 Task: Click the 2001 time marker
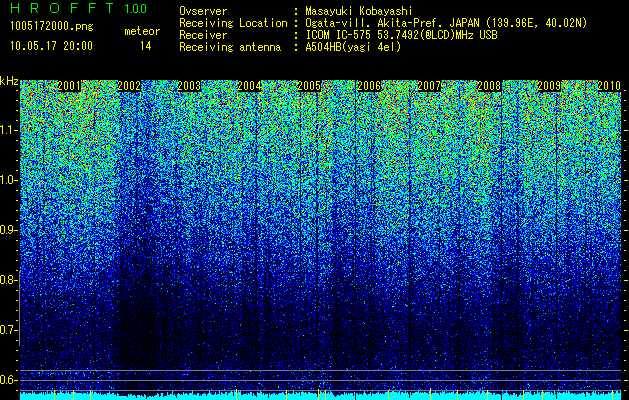coord(69,86)
